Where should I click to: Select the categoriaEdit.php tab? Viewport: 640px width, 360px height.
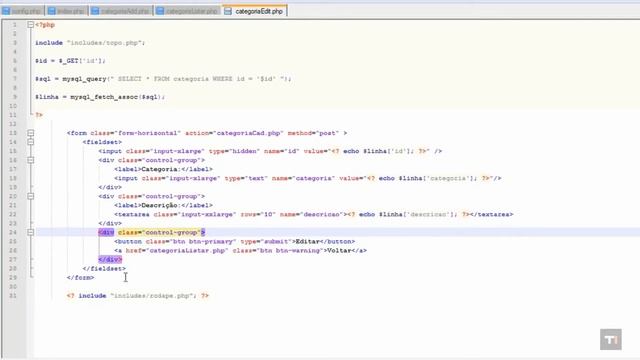tap(255, 11)
